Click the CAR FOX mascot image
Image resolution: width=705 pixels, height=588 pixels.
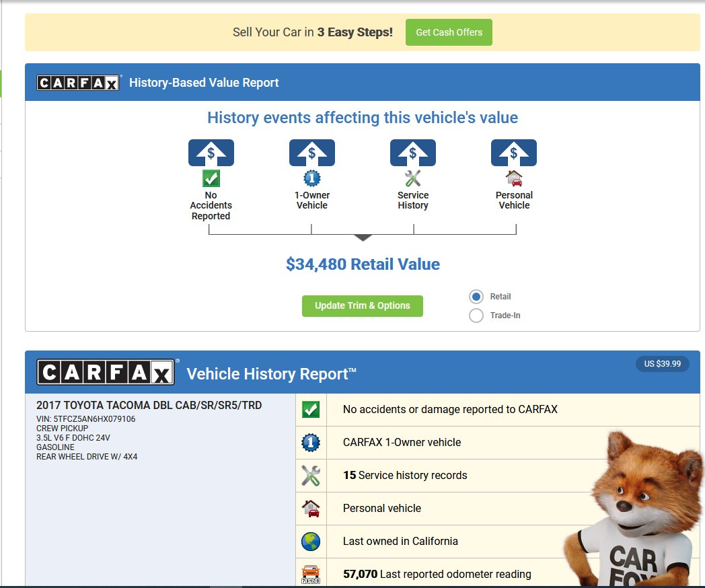pyautogui.click(x=634, y=509)
